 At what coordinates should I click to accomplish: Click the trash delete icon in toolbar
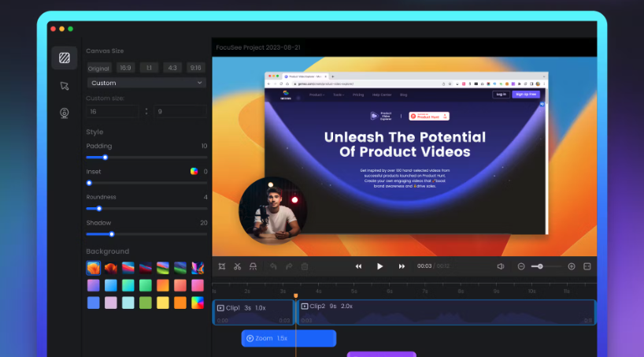(305, 266)
